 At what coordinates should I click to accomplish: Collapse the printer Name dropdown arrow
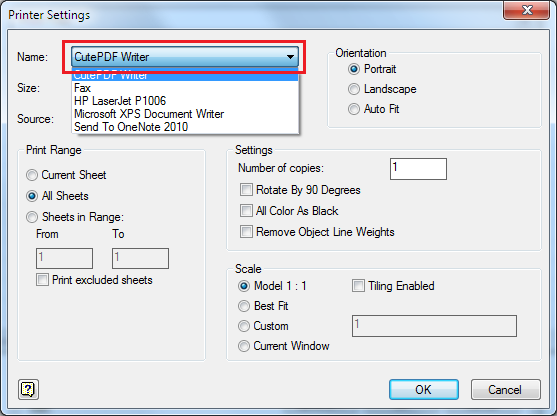(290, 57)
